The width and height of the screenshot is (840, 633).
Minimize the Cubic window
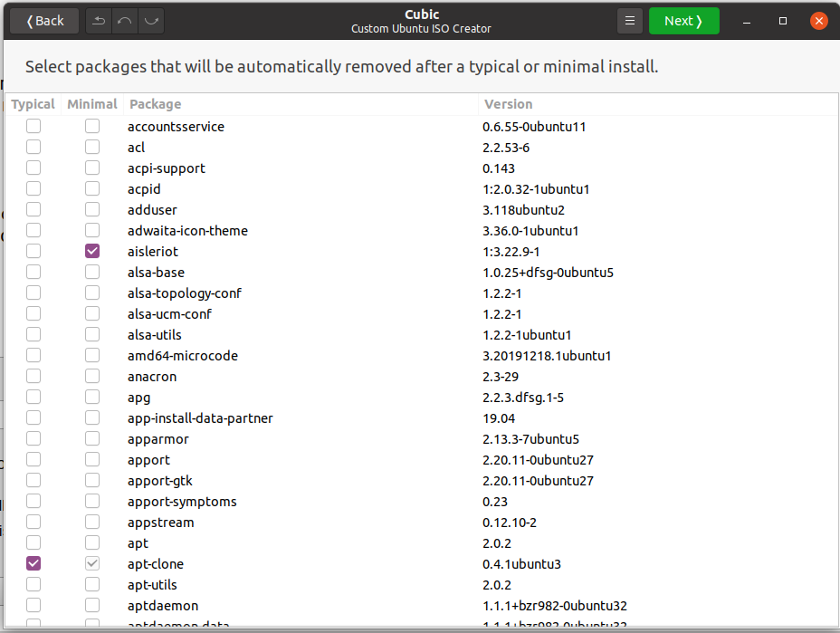tap(748, 21)
